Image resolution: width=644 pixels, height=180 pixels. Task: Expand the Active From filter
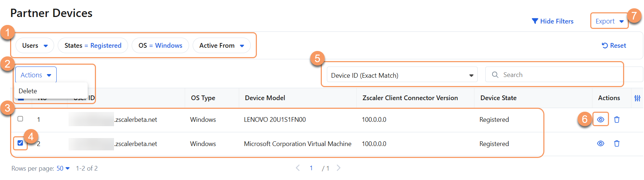click(222, 46)
